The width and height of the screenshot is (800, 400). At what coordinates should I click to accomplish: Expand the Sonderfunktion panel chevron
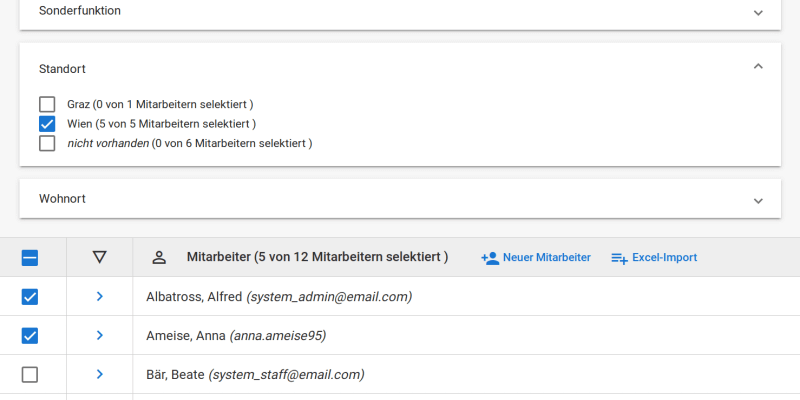click(x=758, y=13)
